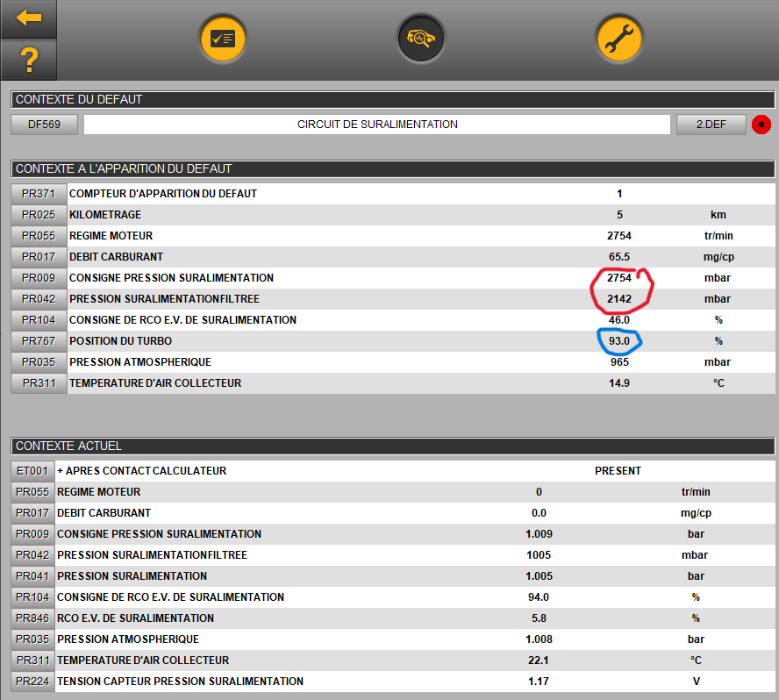Image resolution: width=779 pixels, height=700 pixels.
Task: Click the 93.0 turbo position value
Action: (619, 341)
